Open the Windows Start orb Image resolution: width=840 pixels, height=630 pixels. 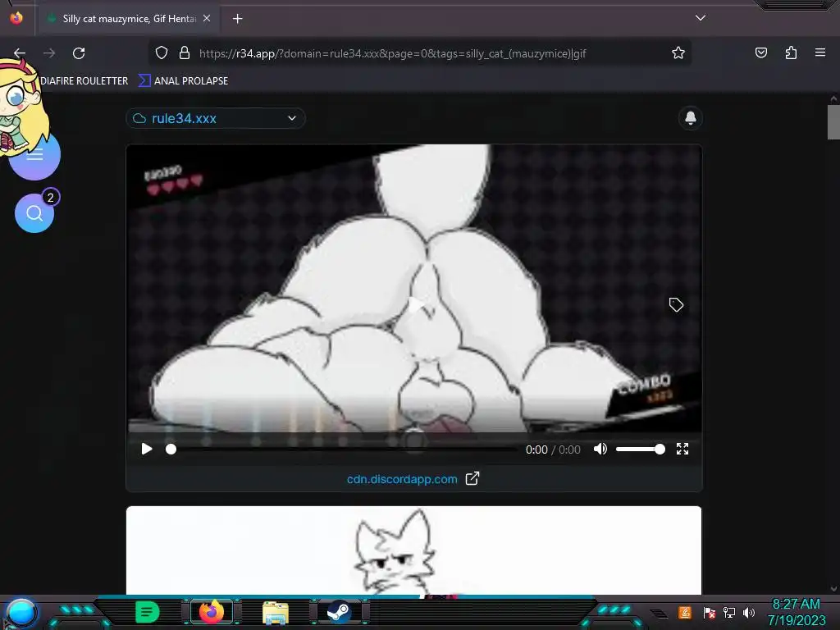click(21, 614)
